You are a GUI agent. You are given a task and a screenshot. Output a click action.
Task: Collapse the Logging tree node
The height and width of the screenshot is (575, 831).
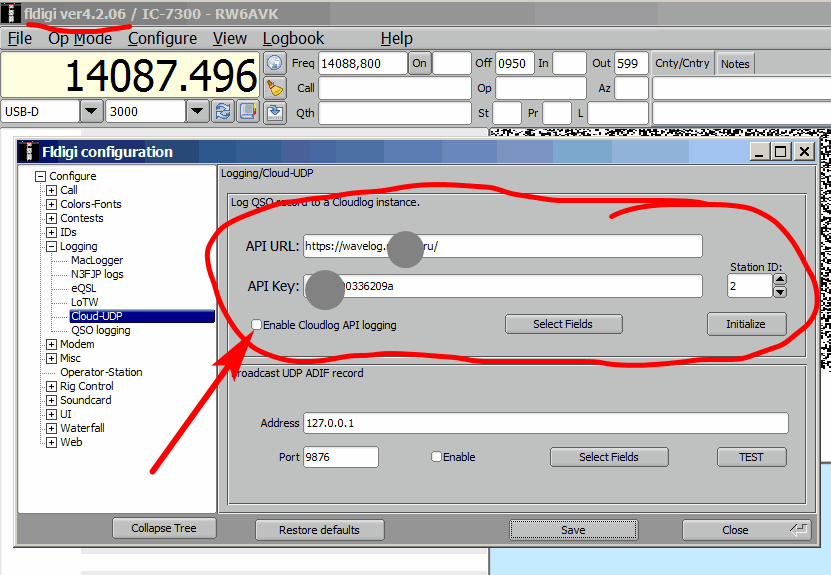coord(51,246)
